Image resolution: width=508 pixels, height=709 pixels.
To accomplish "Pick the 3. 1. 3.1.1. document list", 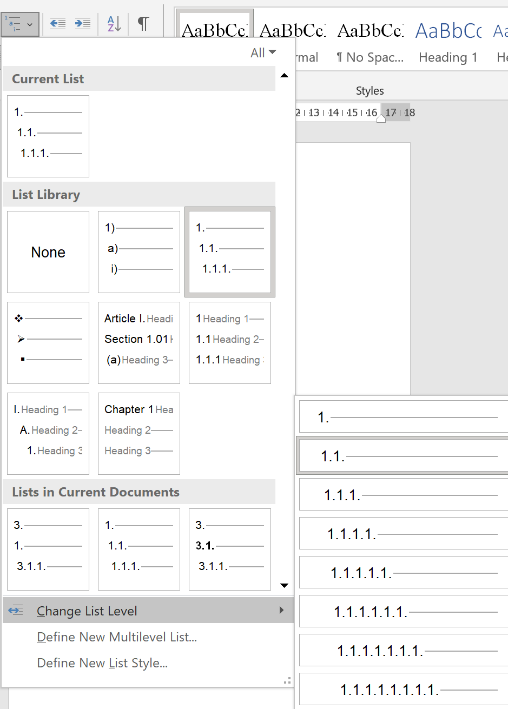I will coord(48,549).
